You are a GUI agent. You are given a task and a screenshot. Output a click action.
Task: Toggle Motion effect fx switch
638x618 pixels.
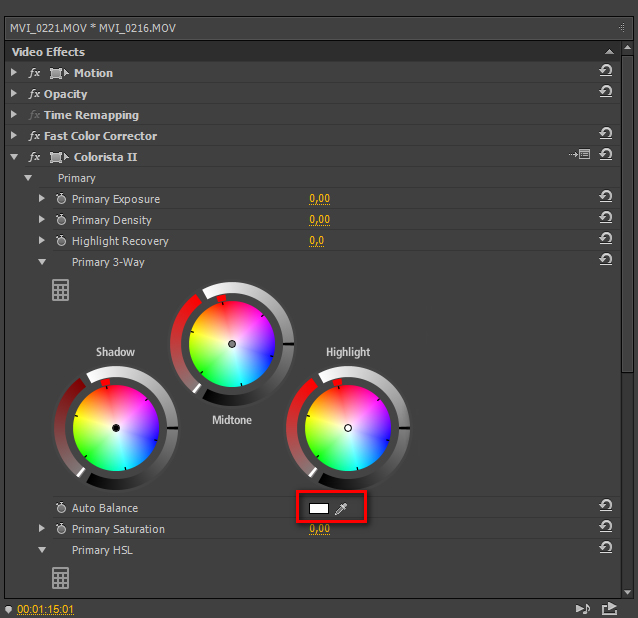(34, 73)
